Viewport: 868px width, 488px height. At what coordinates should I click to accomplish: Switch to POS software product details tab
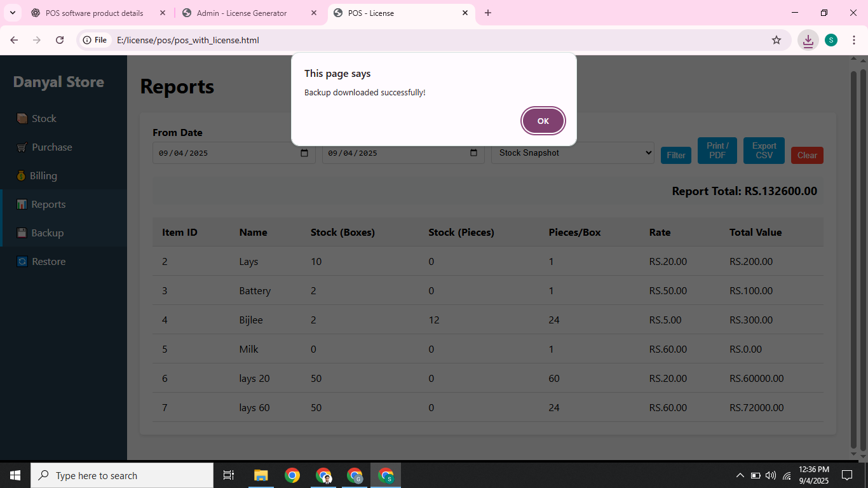click(x=94, y=13)
